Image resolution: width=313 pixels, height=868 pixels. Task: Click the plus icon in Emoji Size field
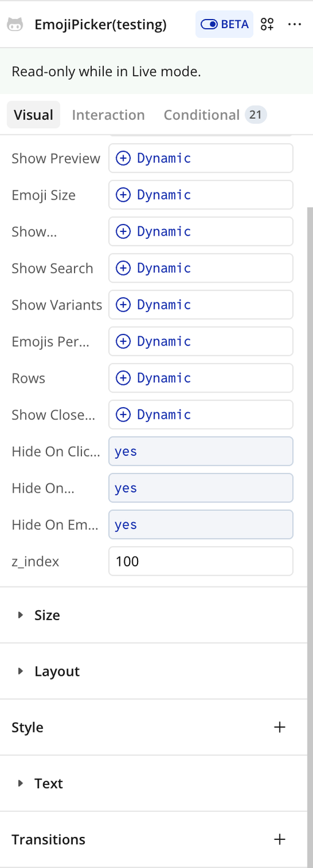pos(123,195)
